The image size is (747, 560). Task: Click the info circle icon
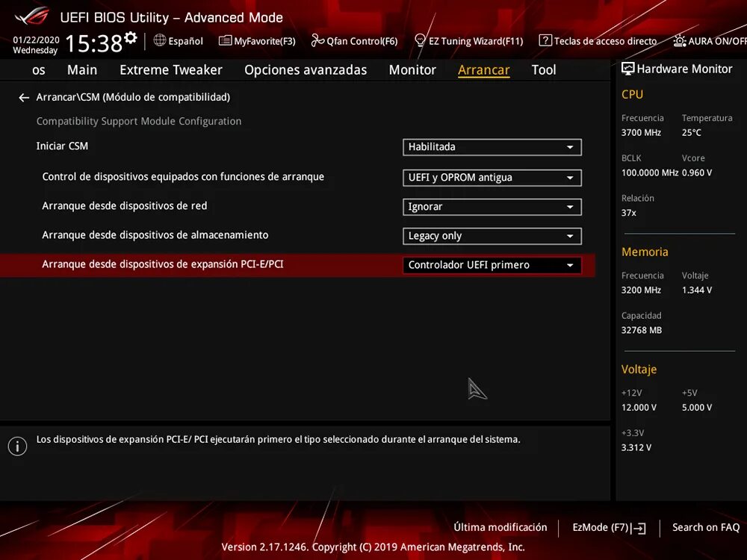(18, 447)
